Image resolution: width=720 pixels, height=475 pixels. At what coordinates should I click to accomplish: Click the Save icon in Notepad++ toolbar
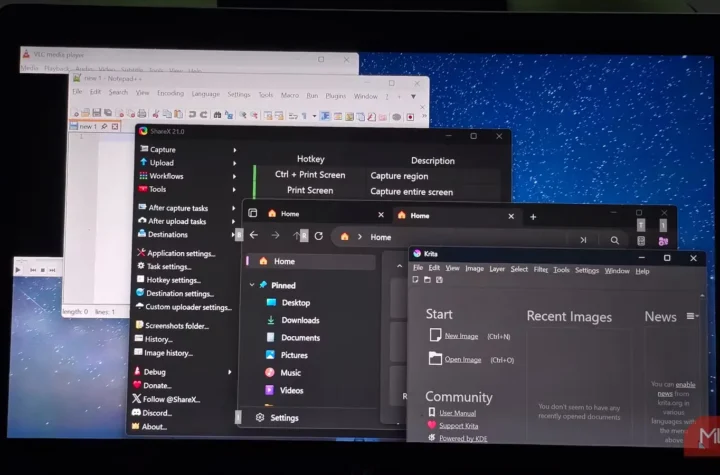tap(96, 113)
